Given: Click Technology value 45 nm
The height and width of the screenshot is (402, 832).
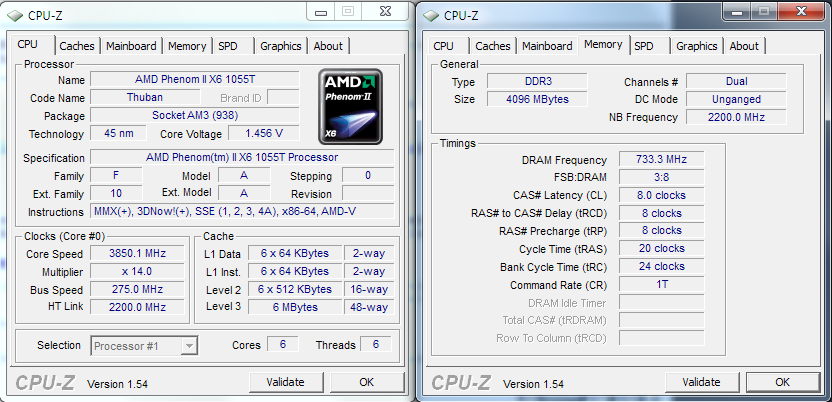Looking at the screenshot, I should pos(118,133).
